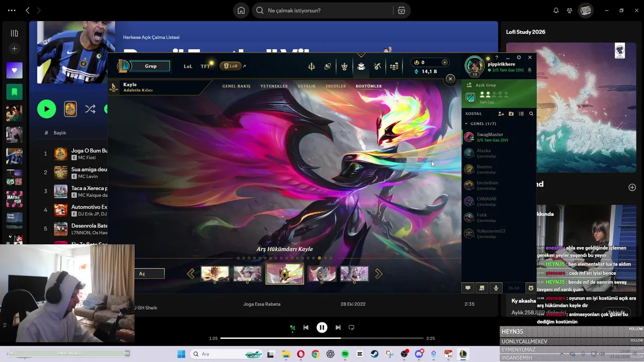Create a new playlist with sidebar plus
Viewport: 644px width, 362px height.
14,49
